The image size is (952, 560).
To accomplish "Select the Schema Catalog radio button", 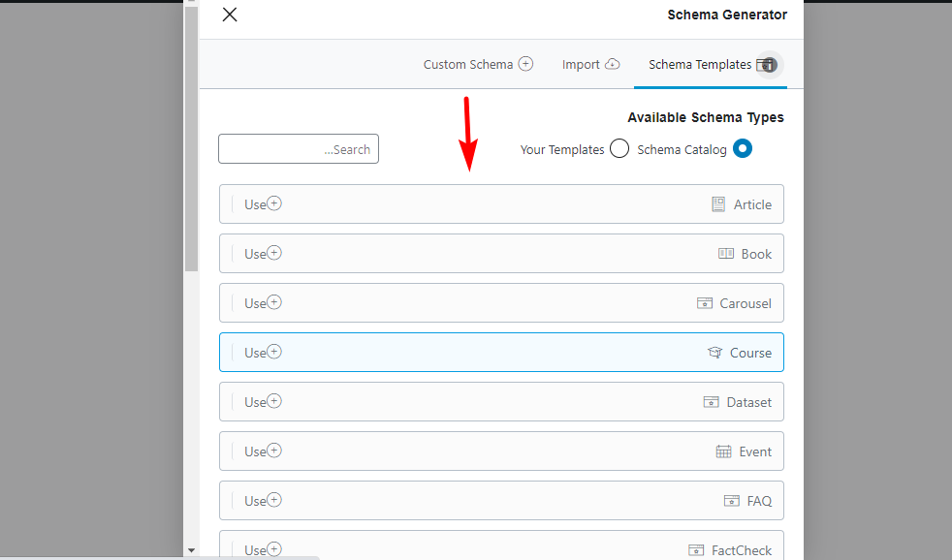I will coord(743,149).
